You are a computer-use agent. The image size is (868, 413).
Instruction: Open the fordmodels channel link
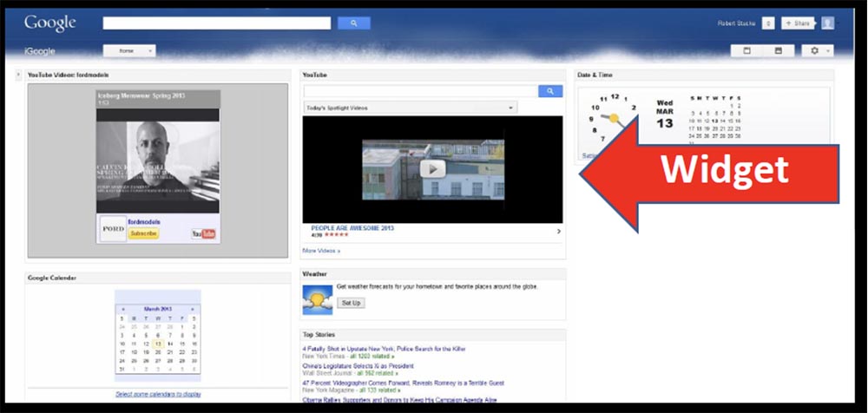tap(144, 222)
